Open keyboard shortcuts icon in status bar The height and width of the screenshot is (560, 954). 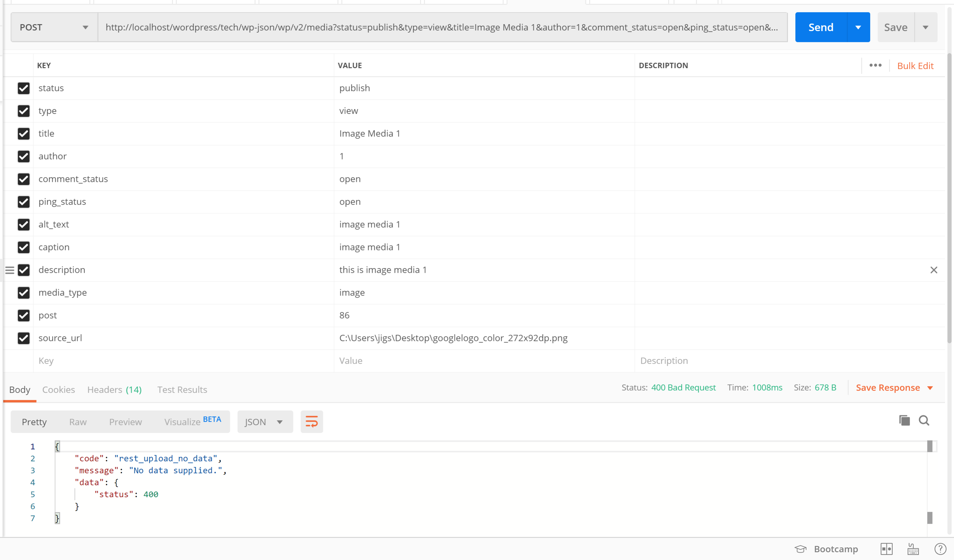(x=913, y=549)
